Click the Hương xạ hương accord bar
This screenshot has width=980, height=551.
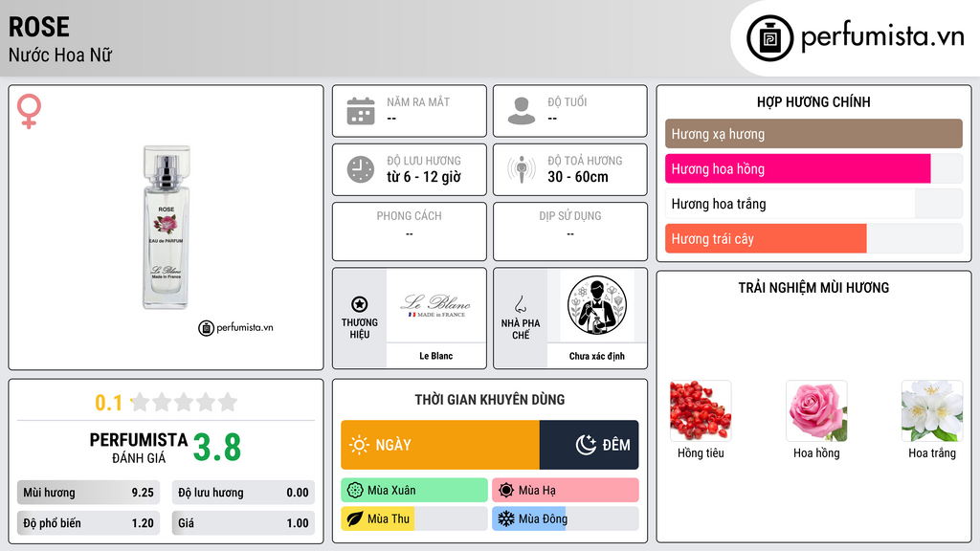point(813,134)
